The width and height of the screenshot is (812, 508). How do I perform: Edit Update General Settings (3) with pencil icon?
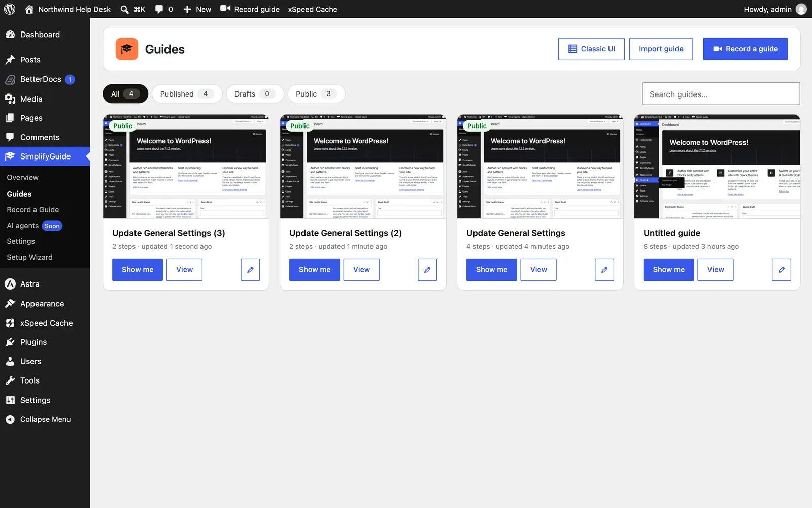250,270
